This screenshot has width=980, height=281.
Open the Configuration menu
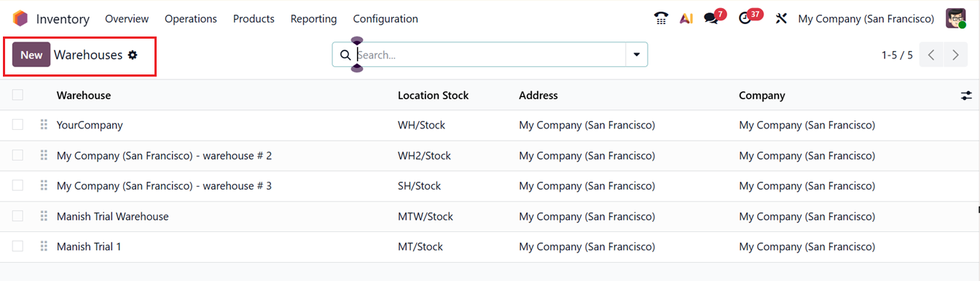click(385, 19)
